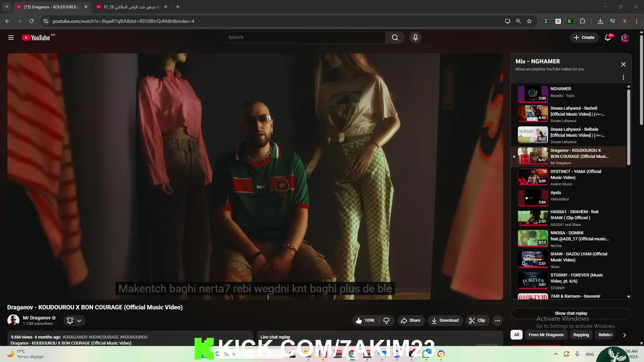The image size is (644, 362).
Task: Create a Clip with scissors button
Action: 477,320
